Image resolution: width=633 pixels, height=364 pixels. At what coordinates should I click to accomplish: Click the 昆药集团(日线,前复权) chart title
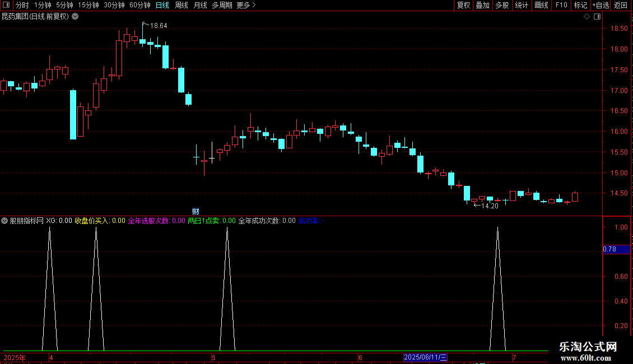tap(35, 17)
